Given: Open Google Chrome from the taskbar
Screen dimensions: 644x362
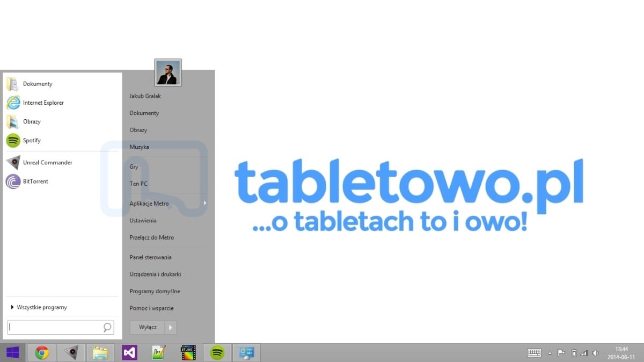Looking at the screenshot, I should pos(42,353).
